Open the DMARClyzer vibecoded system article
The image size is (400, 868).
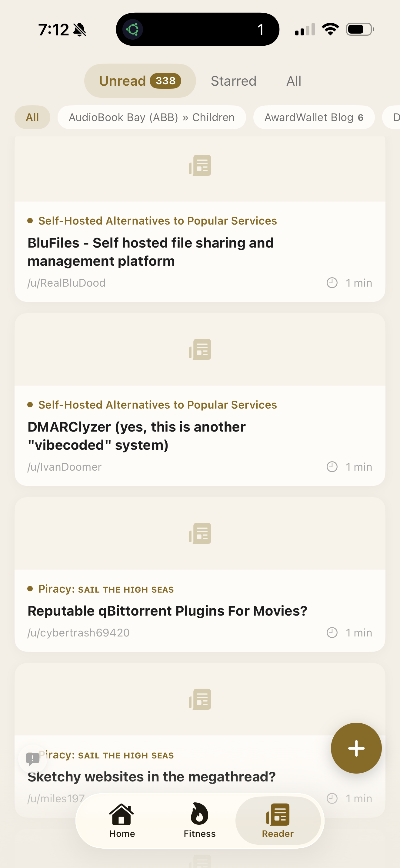coord(136,436)
